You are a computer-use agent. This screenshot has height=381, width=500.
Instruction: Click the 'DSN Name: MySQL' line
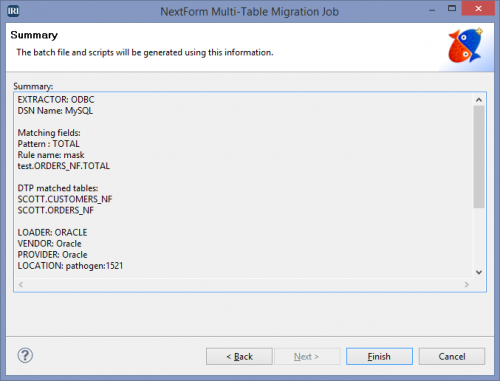[55, 111]
